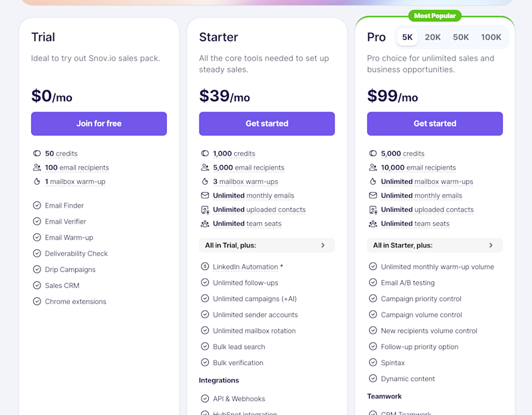Viewport: 532px width, 415px height.
Task: Click the '100 email recipients' text
Action: click(77, 168)
